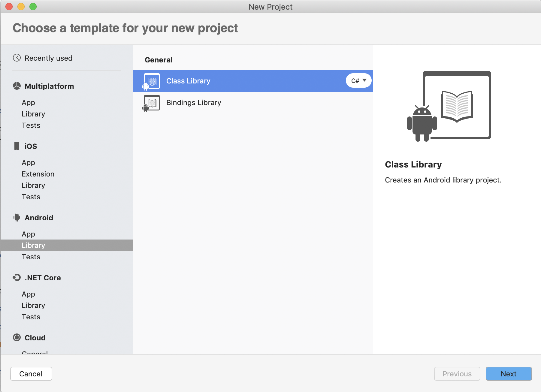Select the Class Library template row
The width and height of the screenshot is (541, 392).
[x=253, y=81]
